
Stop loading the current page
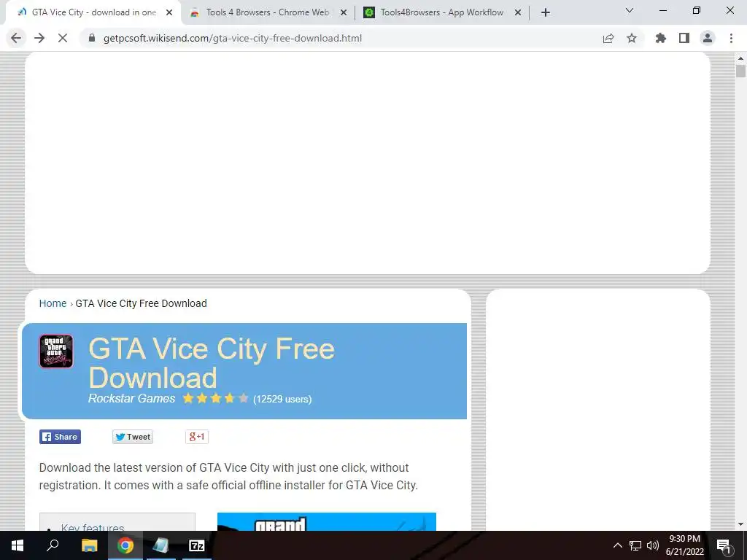63,38
